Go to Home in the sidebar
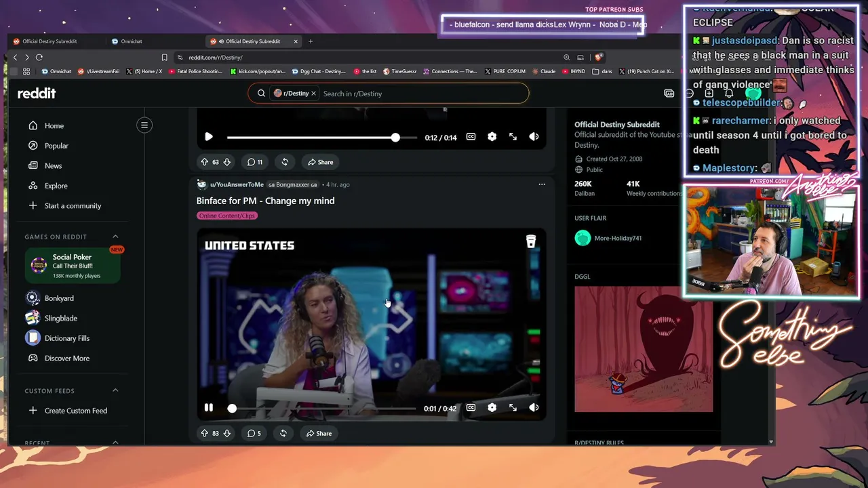 pyautogui.click(x=54, y=125)
